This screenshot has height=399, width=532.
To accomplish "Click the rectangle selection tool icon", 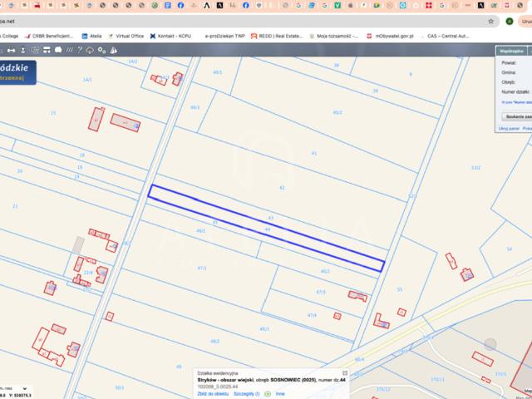I will pyautogui.click(x=35, y=50).
